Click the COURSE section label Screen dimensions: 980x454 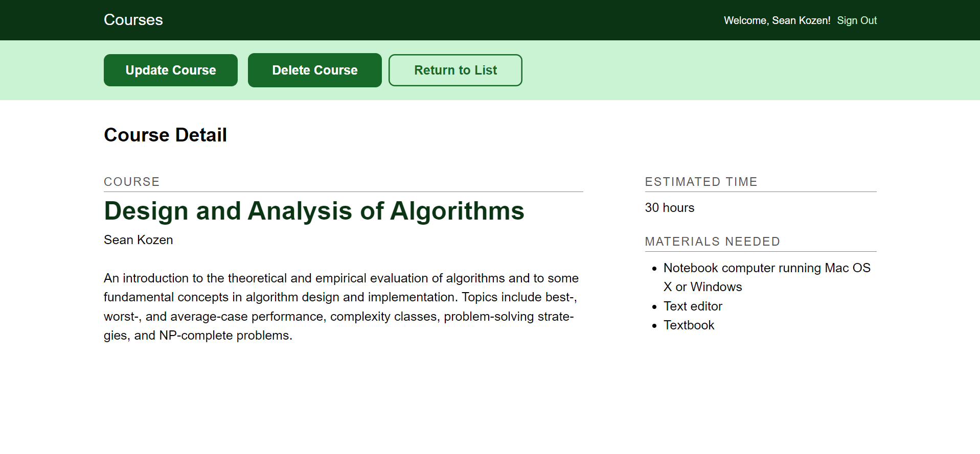(x=132, y=182)
